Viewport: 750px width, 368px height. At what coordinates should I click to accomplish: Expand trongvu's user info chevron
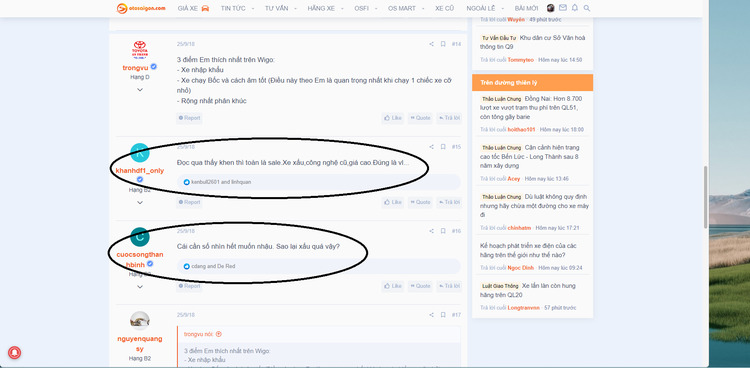point(140,89)
